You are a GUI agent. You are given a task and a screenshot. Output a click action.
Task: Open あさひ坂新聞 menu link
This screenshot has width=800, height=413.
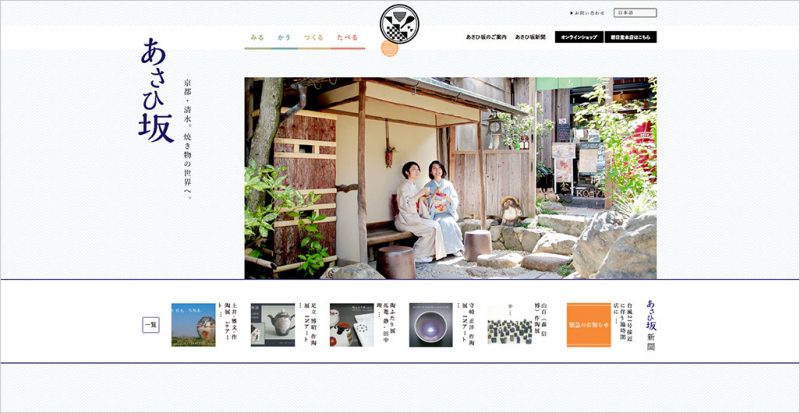(x=530, y=37)
